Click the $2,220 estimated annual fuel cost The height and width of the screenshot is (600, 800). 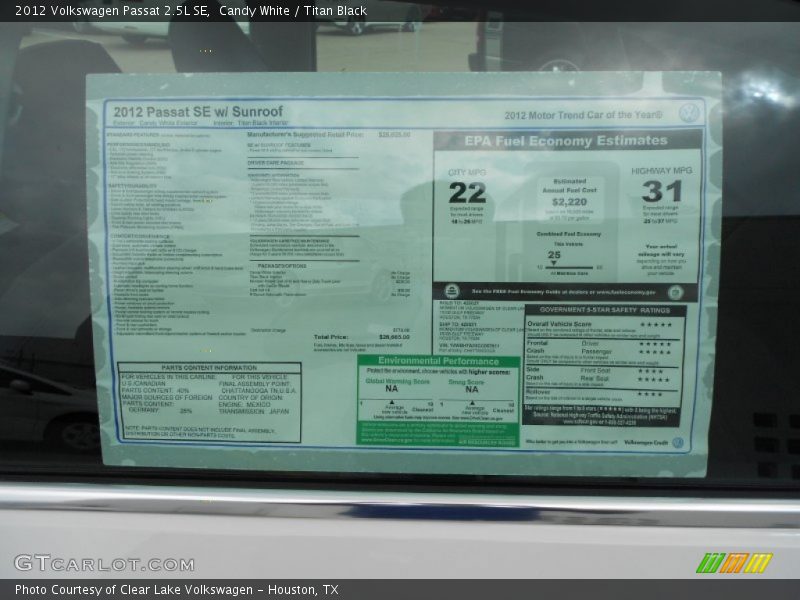coord(569,202)
